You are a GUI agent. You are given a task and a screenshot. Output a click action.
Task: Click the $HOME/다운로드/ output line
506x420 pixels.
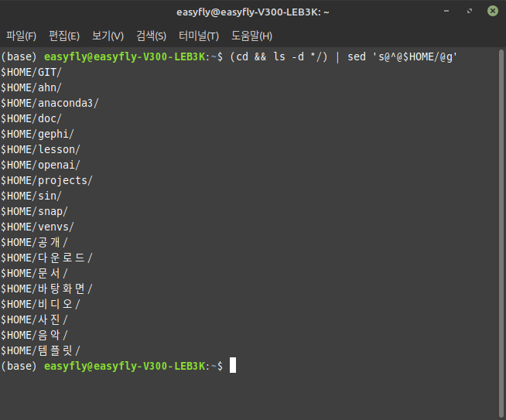46,258
